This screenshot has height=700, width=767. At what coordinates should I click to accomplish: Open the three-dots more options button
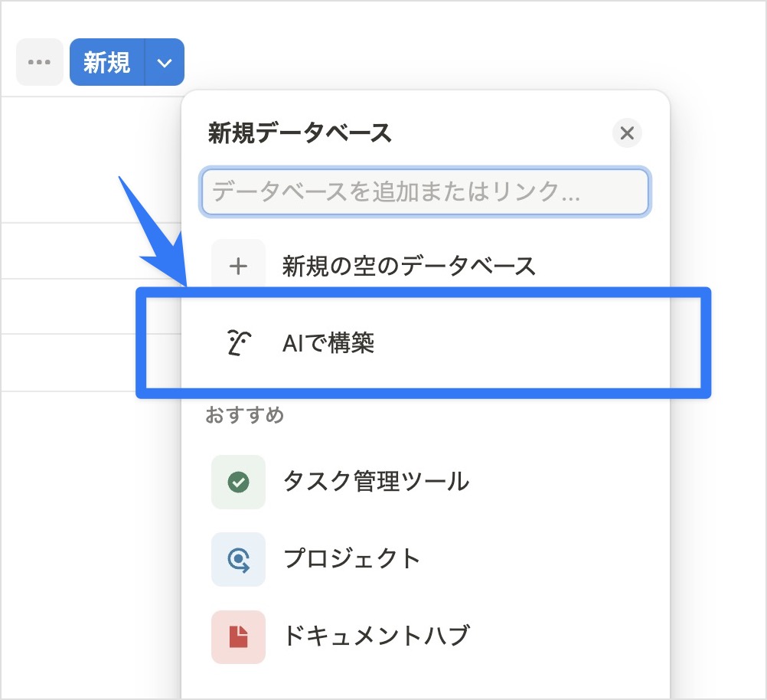pyautogui.click(x=40, y=62)
